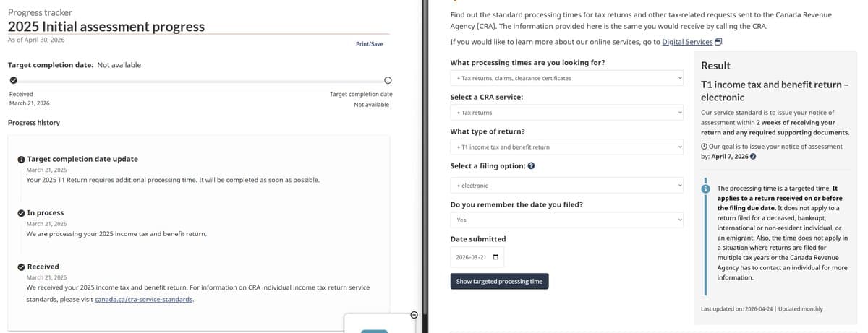Click the blue info icon in the processing time note

tap(705, 188)
